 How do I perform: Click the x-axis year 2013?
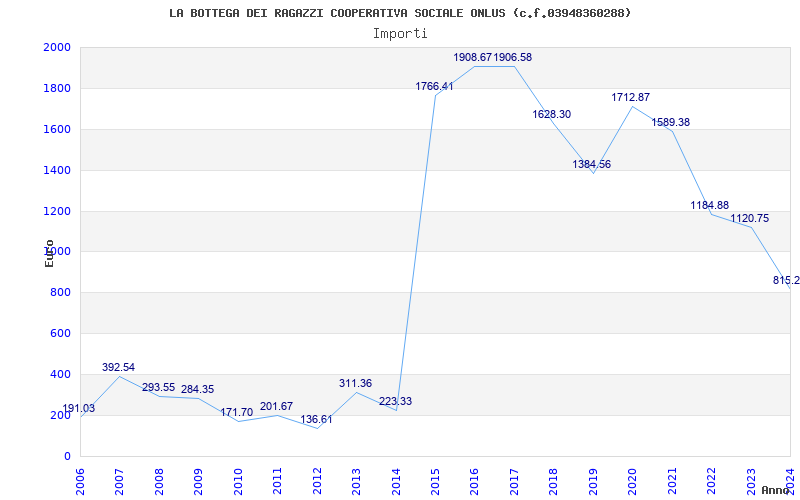356,481
